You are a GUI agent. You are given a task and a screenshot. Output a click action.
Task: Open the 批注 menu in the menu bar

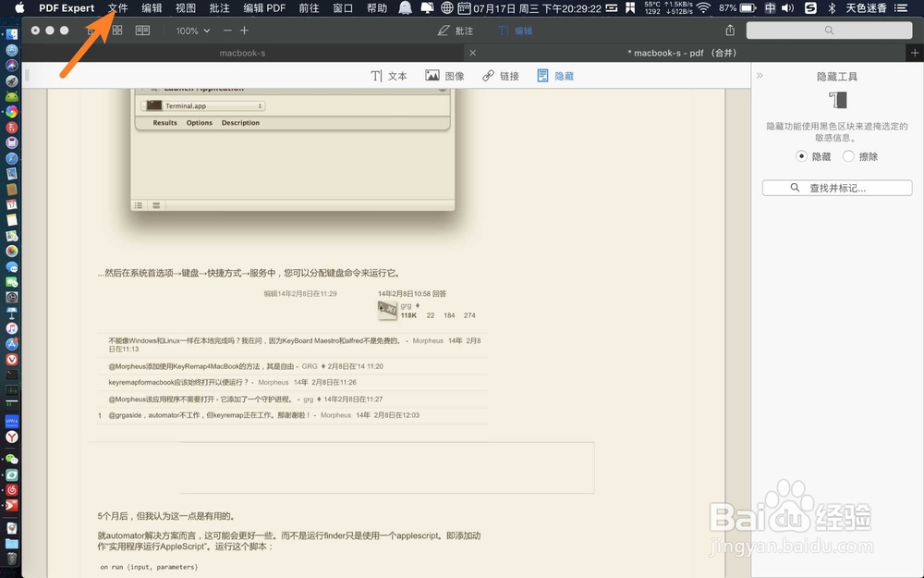point(219,7)
